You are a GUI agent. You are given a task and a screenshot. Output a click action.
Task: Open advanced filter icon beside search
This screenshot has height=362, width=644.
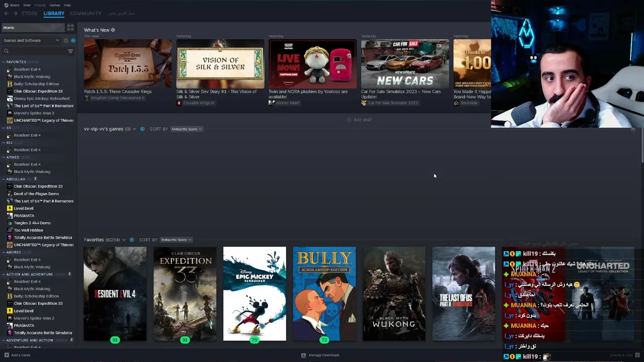click(x=70, y=51)
